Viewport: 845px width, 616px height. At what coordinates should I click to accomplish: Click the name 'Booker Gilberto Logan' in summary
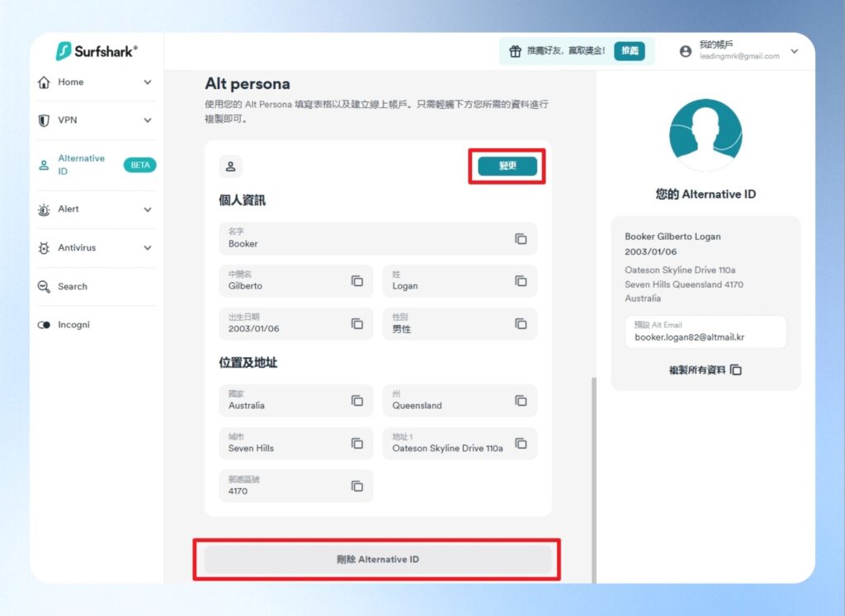tap(673, 237)
